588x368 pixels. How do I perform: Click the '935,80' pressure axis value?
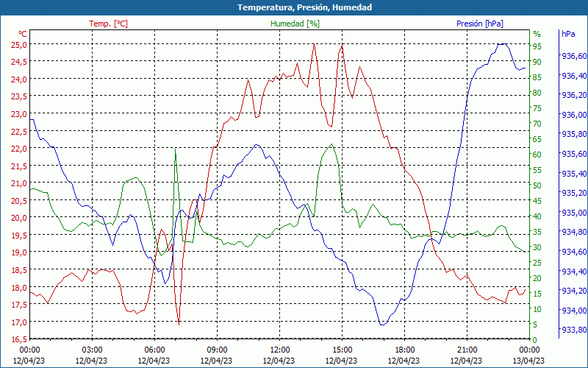[574, 135]
